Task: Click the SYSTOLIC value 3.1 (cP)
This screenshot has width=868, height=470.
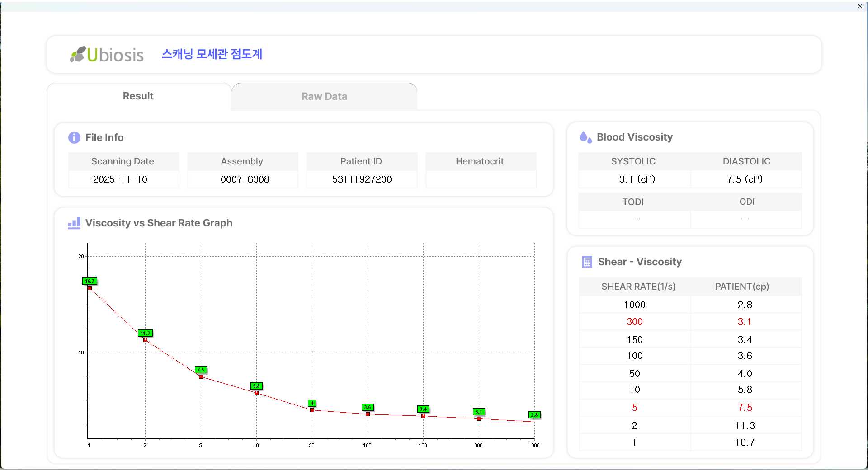Action: [x=637, y=179]
